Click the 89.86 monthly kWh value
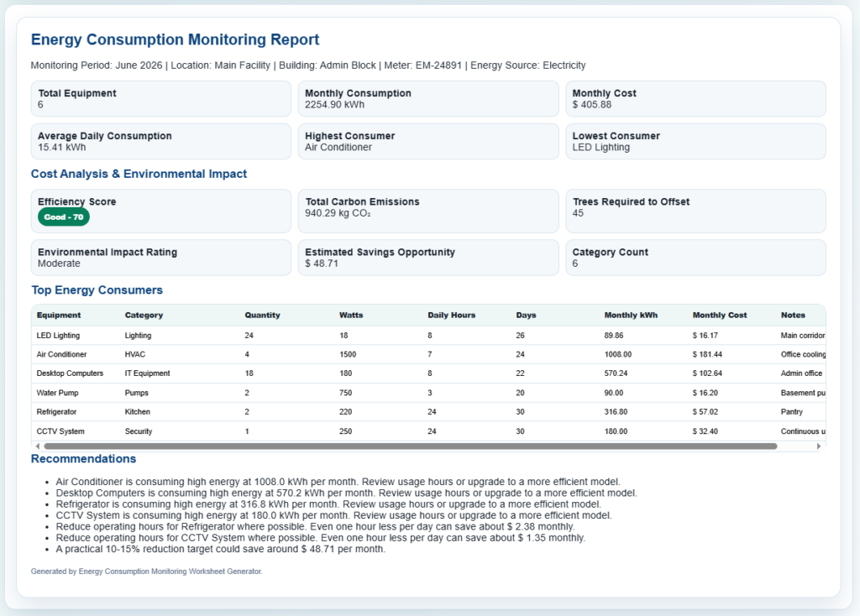Viewport: 860px width, 616px height. point(614,336)
